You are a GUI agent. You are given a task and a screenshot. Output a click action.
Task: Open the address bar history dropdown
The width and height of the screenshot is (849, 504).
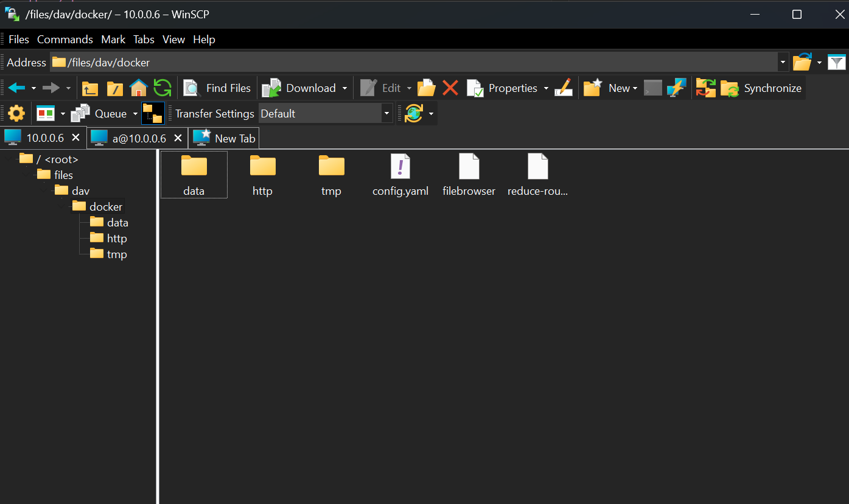(x=783, y=62)
